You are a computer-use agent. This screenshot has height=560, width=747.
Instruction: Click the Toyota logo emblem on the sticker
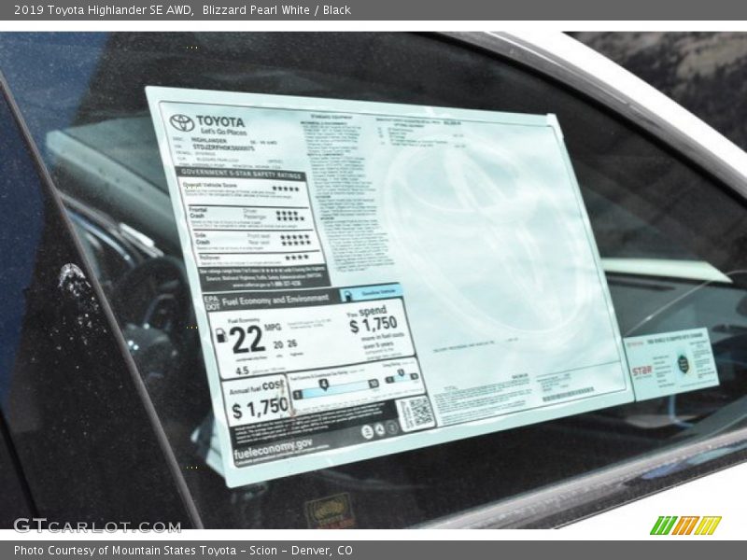182,122
